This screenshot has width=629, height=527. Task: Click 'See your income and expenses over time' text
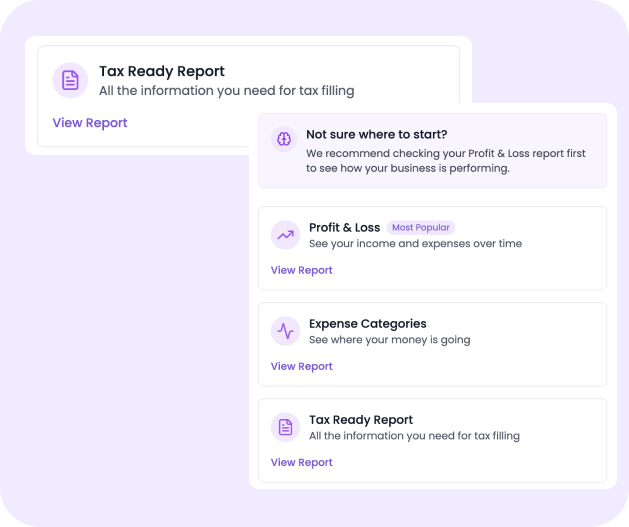pos(416,244)
